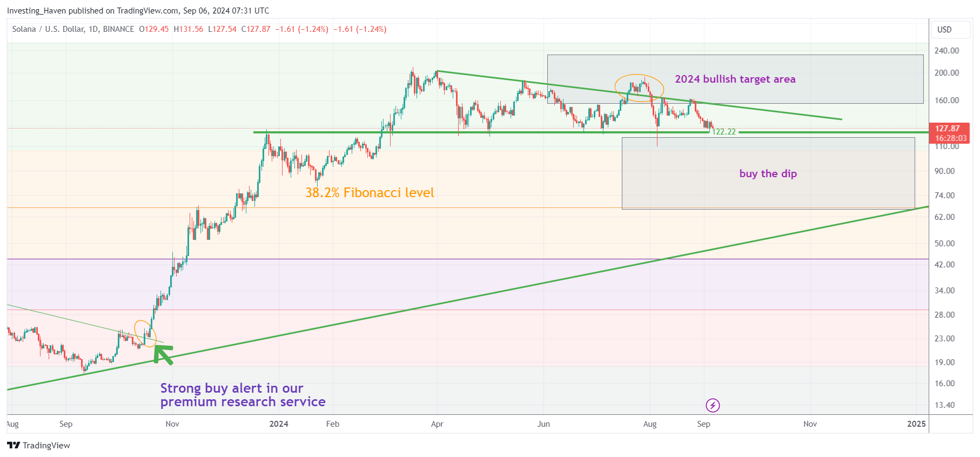
Task: Click the 122.22 support line label
Action: point(723,132)
